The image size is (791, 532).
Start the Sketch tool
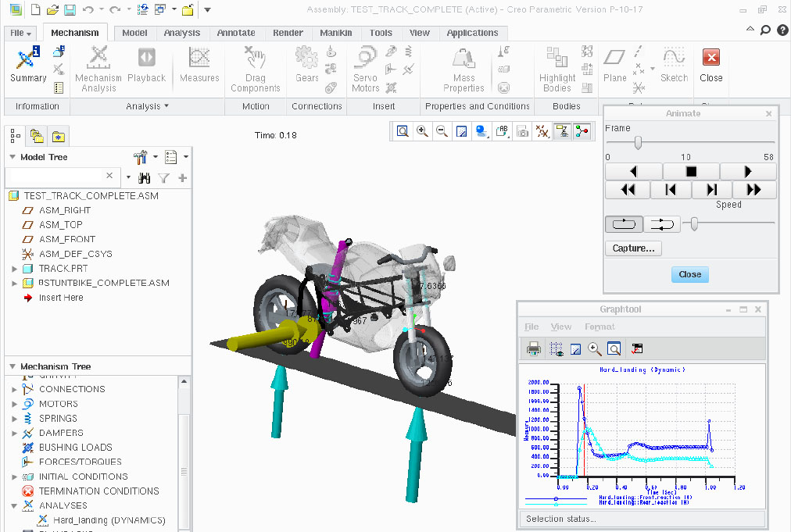pyautogui.click(x=674, y=64)
